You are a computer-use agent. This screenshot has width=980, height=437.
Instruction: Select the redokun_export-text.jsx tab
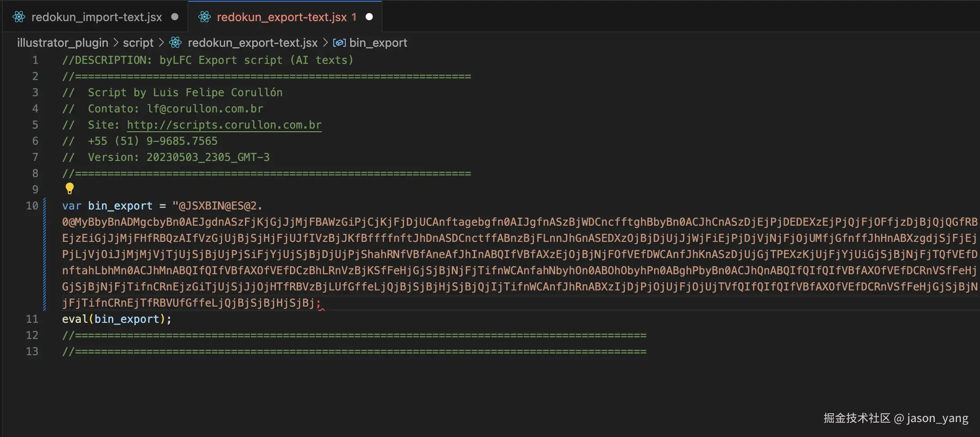click(x=281, y=17)
